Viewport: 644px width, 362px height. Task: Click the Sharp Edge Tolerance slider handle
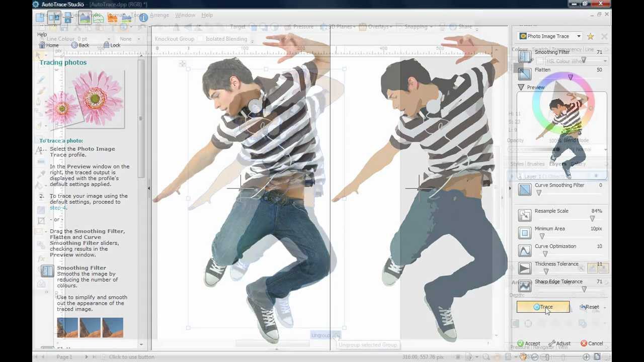pyautogui.click(x=584, y=289)
